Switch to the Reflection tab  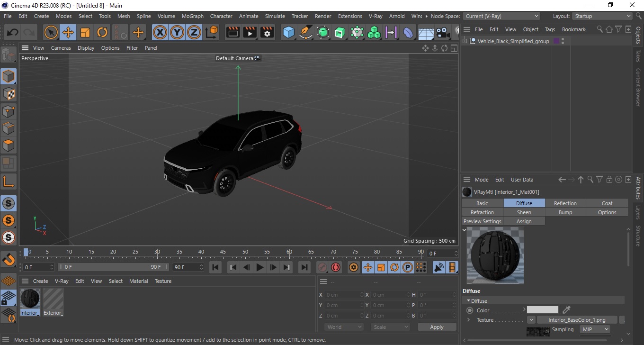click(565, 203)
